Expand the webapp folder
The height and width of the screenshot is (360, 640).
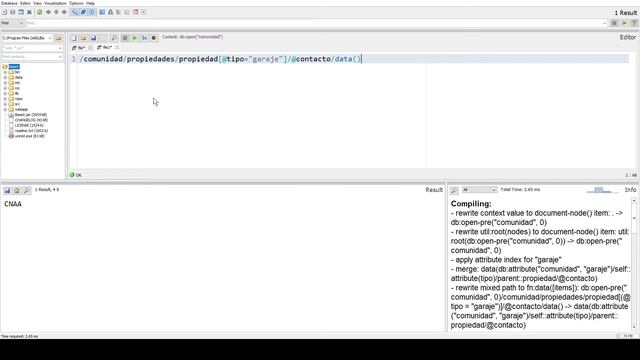click(x=5, y=109)
